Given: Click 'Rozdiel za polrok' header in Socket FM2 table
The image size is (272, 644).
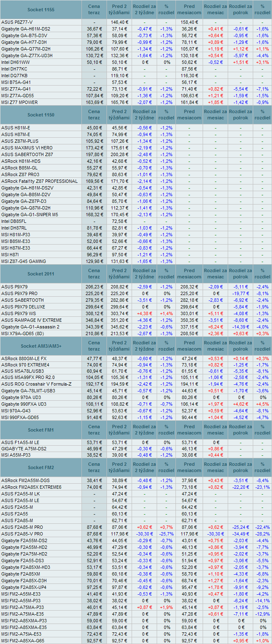Looking at the screenshot, I should [x=241, y=467].
